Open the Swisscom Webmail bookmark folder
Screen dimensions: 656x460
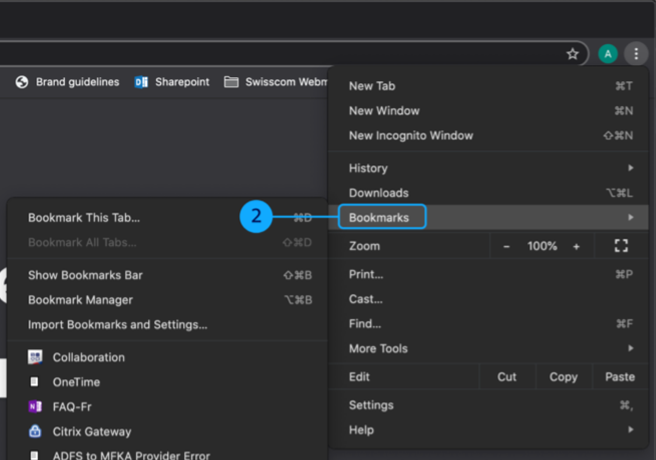coord(277,82)
